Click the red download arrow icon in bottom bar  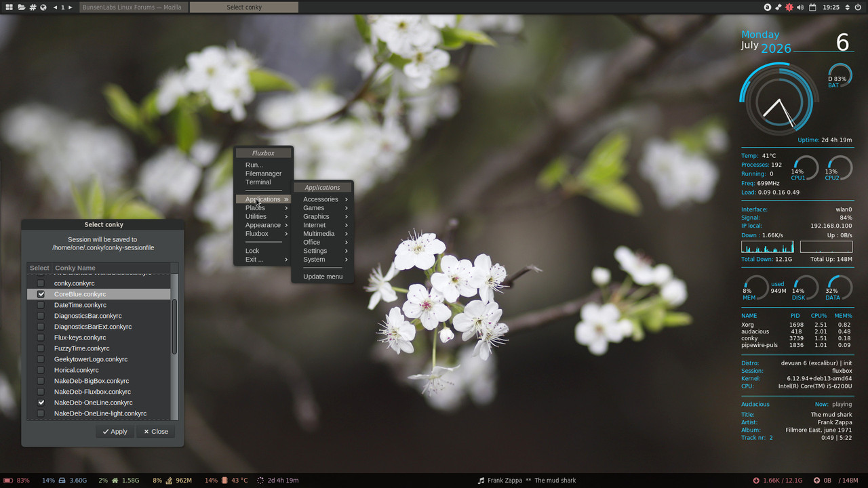click(x=756, y=481)
